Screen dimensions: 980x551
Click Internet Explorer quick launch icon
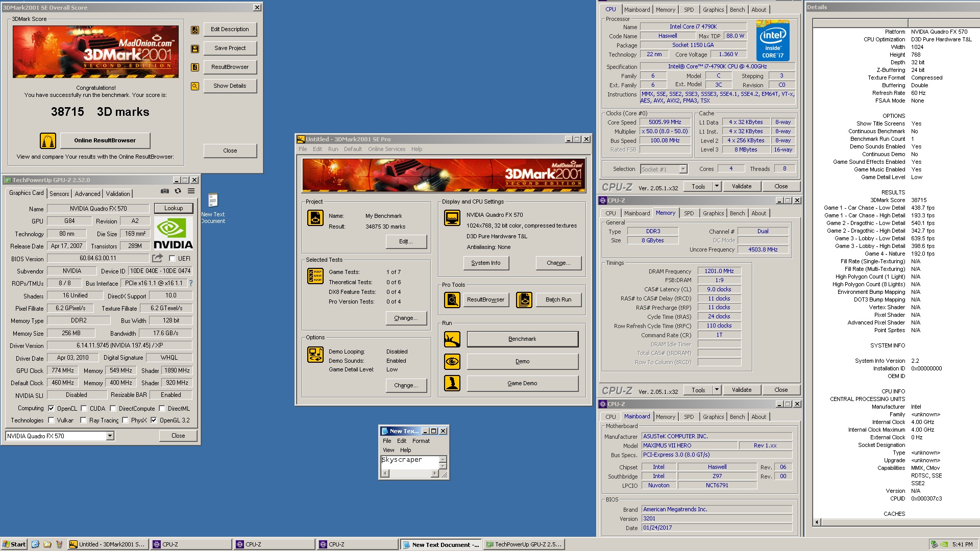coord(35,544)
